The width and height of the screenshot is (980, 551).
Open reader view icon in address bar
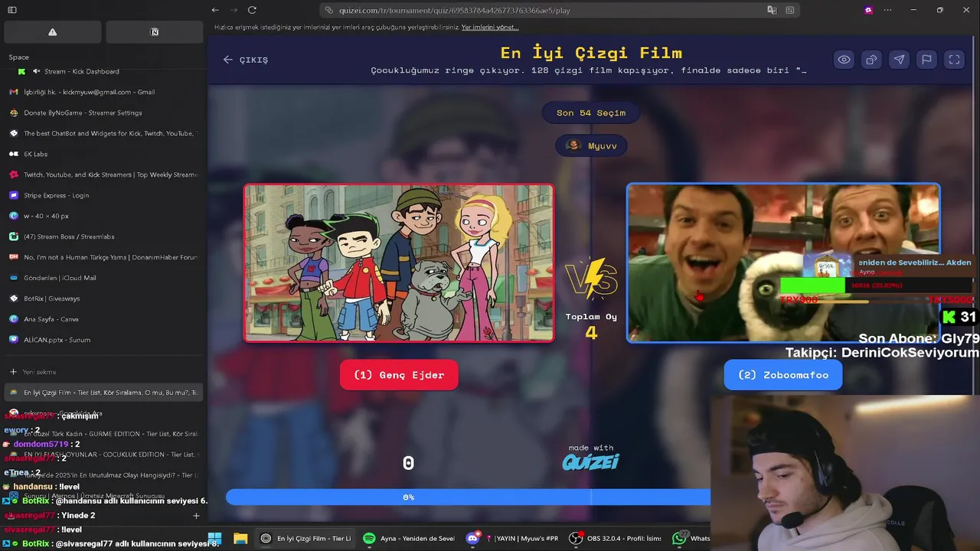789,10
